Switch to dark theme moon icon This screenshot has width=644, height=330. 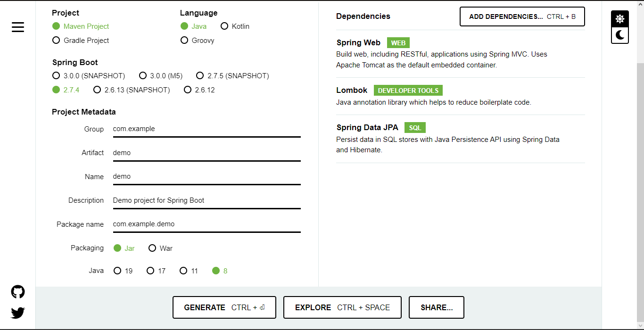coord(620,35)
